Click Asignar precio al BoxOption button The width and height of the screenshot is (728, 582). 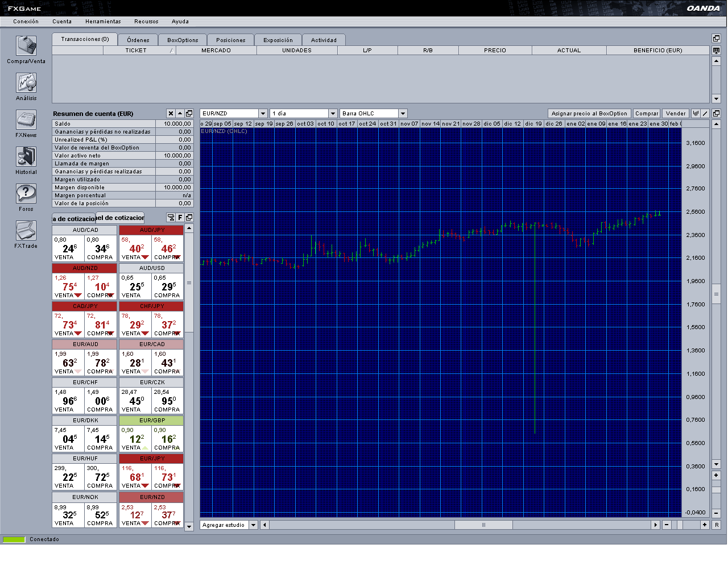point(589,114)
